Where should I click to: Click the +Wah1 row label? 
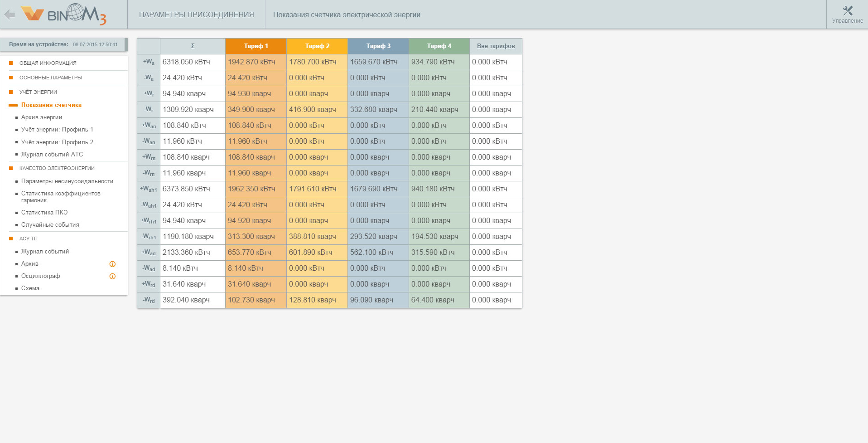[x=149, y=189]
